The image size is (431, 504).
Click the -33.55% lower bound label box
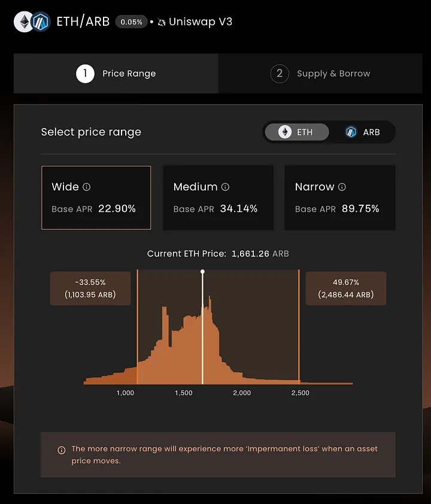click(x=90, y=289)
